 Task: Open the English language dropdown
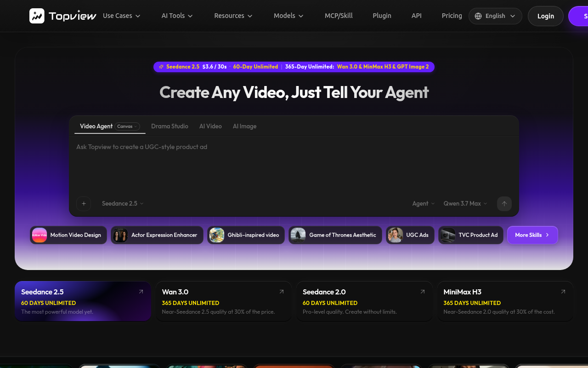495,16
